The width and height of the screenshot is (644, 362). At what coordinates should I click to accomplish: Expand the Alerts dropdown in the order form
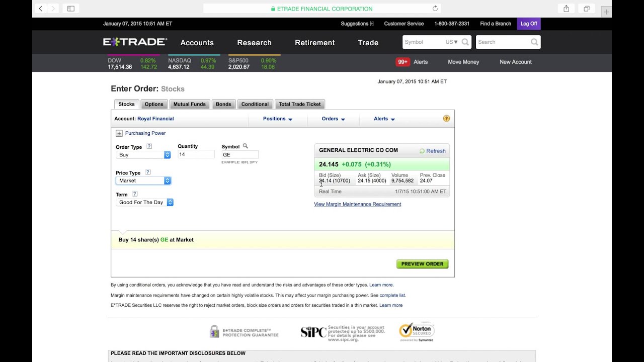pyautogui.click(x=384, y=119)
